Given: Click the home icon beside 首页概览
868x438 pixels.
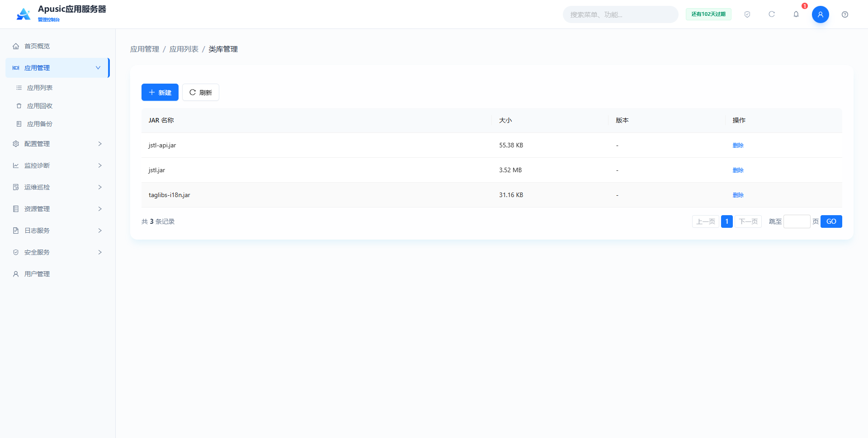Looking at the screenshot, I should tap(16, 46).
